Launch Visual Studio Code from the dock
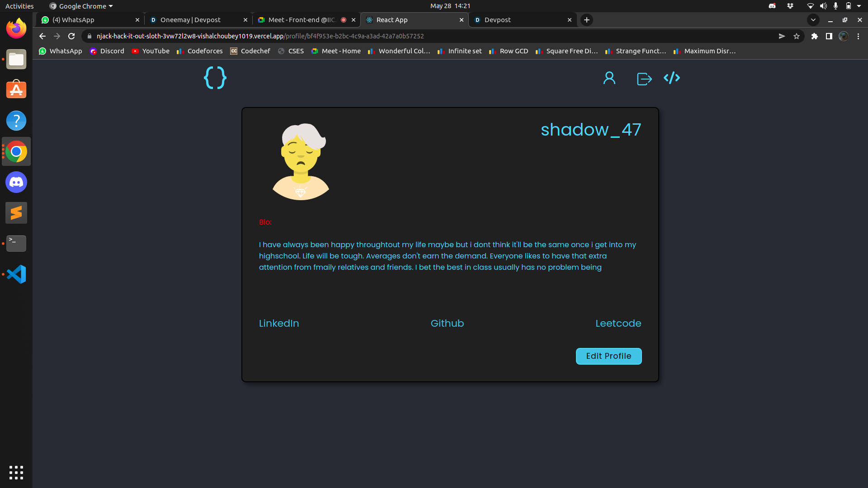 [x=16, y=274]
